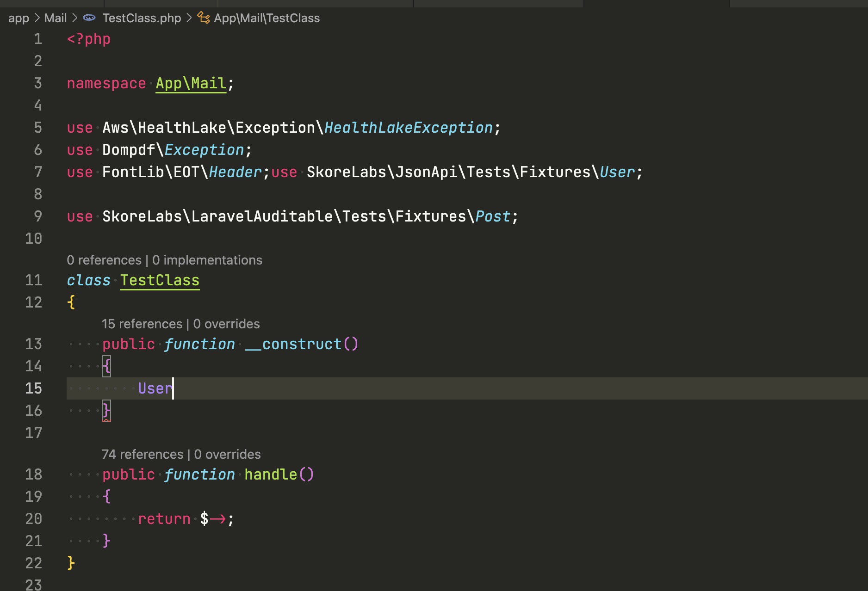This screenshot has width=868, height=591.
Task: Select the TestClass.php breadcrumb item
Action: coord(142,18)
